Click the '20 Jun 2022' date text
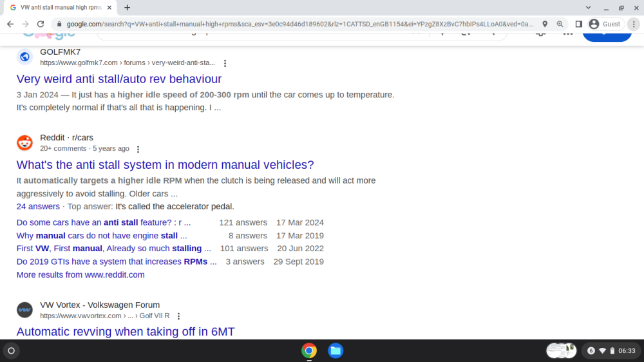 point(300,249)
